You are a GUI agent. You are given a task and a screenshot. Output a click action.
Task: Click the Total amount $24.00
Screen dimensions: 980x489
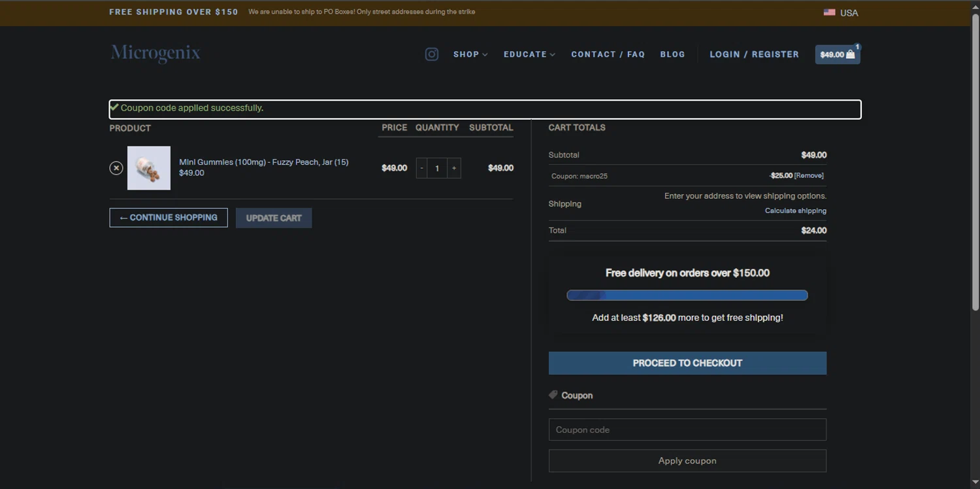click(813, 230)
